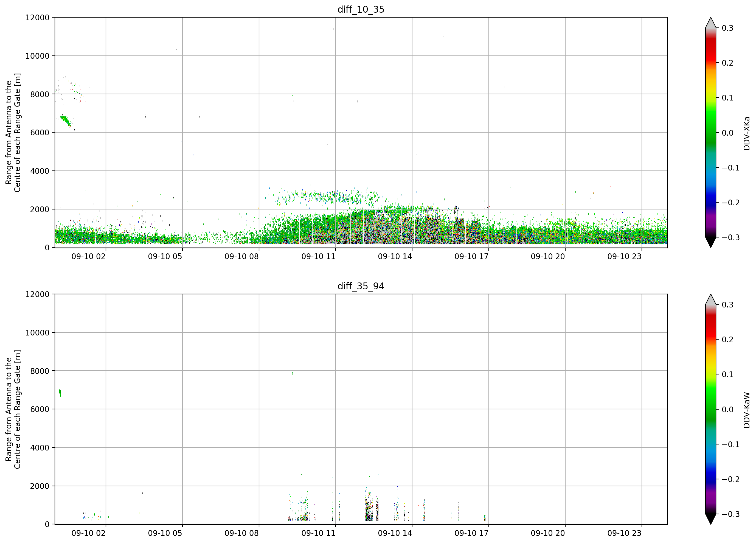This screenshot has height=543, width=756.
Task: Click '09-10 02' label under diff_35_94 plot
Action: pos(88,533)
